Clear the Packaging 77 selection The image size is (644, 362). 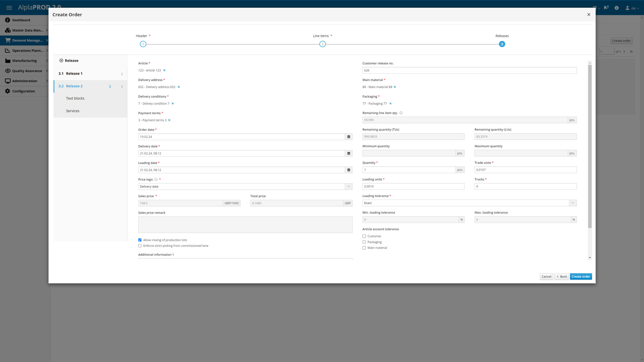point(390,104)
